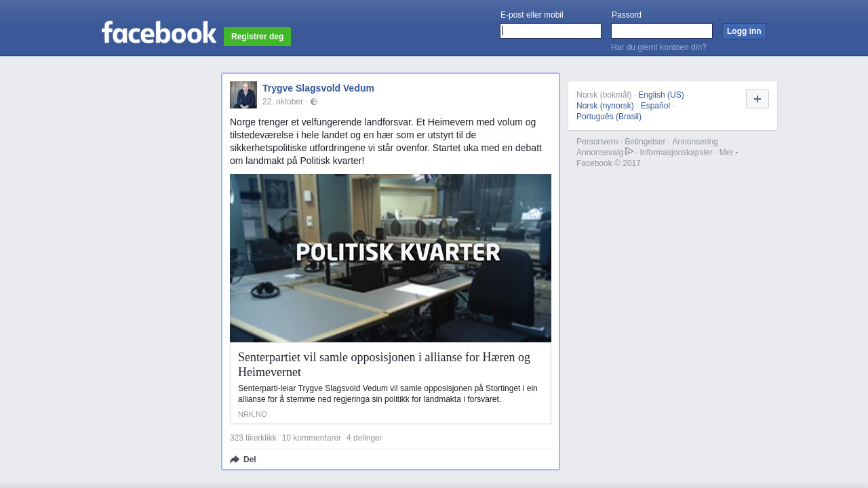Click the article description about Senterparti-leiar
868x488 pixels.
coord(388,394)
